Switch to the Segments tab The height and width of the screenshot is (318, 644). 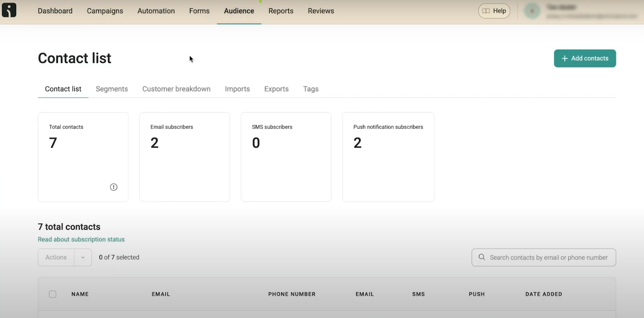coord(112,89)
